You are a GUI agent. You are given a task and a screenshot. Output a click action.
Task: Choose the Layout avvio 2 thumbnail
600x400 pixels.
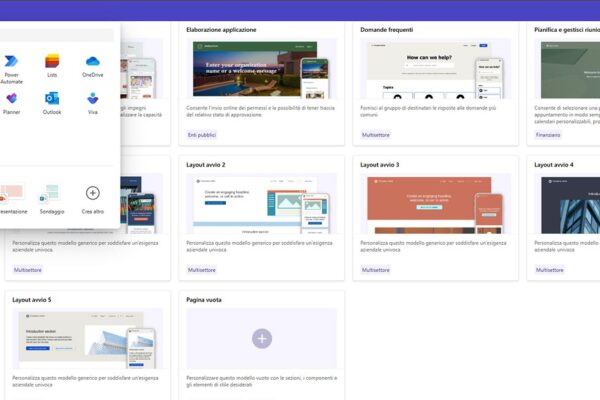pos(262,204)
